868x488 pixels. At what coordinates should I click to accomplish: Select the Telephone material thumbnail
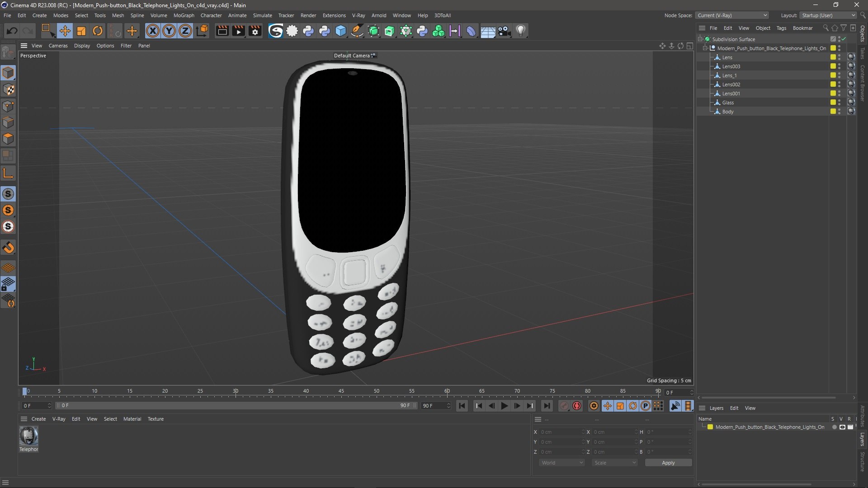28,436
